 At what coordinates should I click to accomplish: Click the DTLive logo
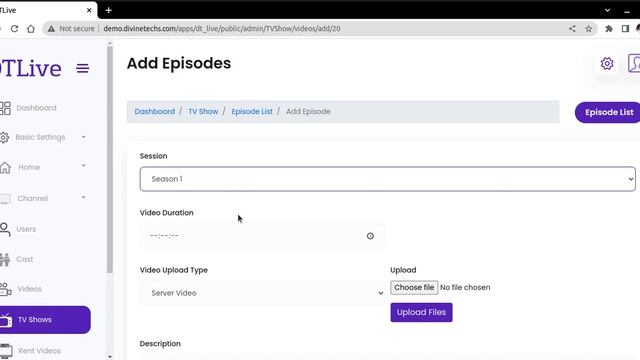(x=31, y=68)
